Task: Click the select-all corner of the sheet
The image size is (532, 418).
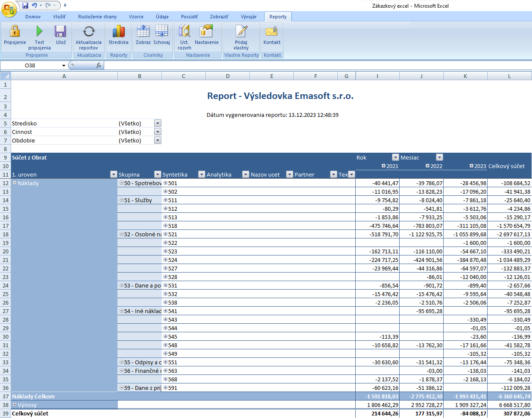Action: [6, 76]
